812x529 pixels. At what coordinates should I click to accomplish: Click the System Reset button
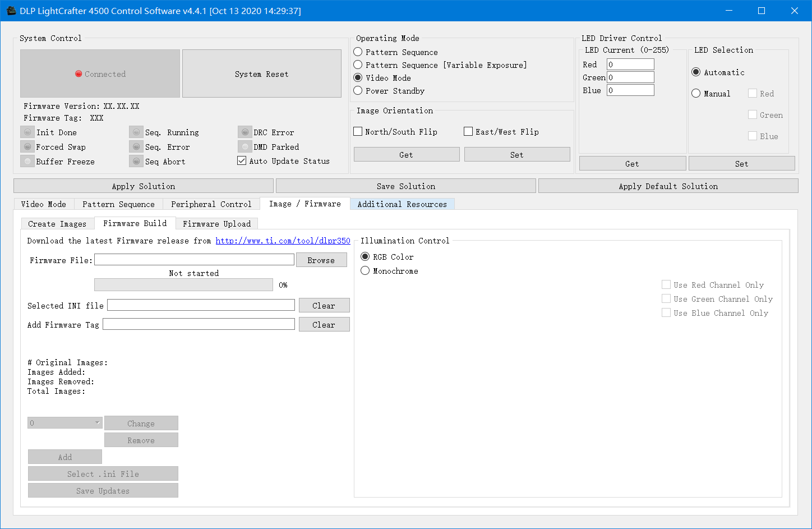262,73
